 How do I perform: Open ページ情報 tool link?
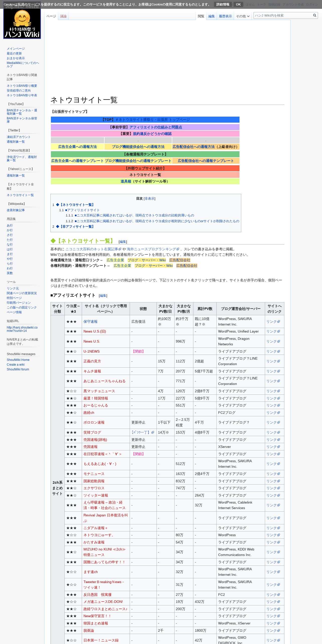[x=14, y=312]
